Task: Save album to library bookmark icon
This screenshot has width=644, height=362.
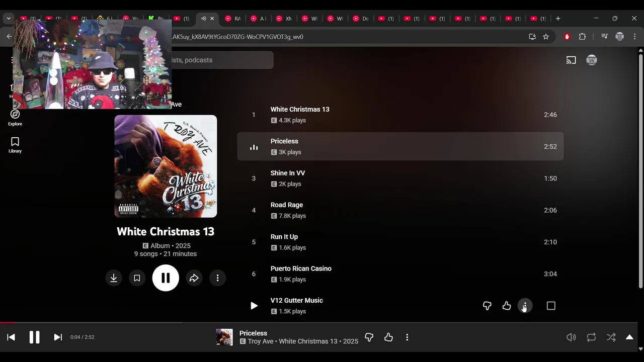Action: (137, 278)
